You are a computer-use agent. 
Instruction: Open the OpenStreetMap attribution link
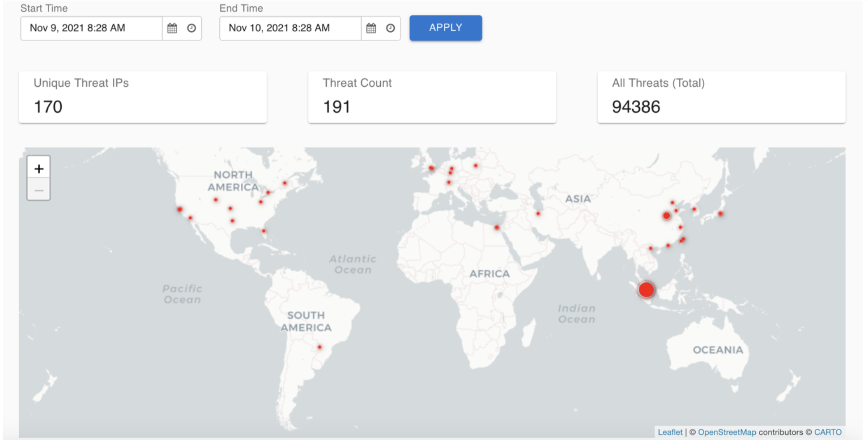point(727,432)
